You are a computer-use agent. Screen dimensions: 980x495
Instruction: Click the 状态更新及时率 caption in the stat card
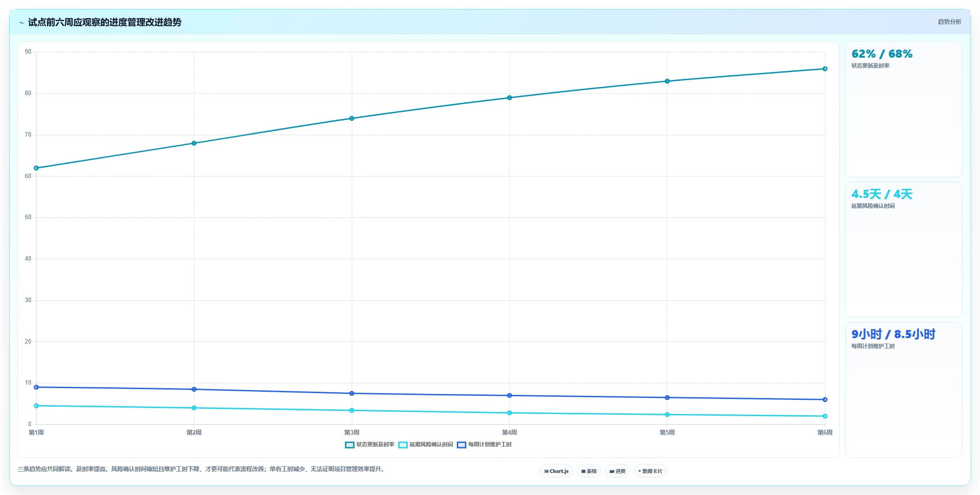click(x=870, y=66)
